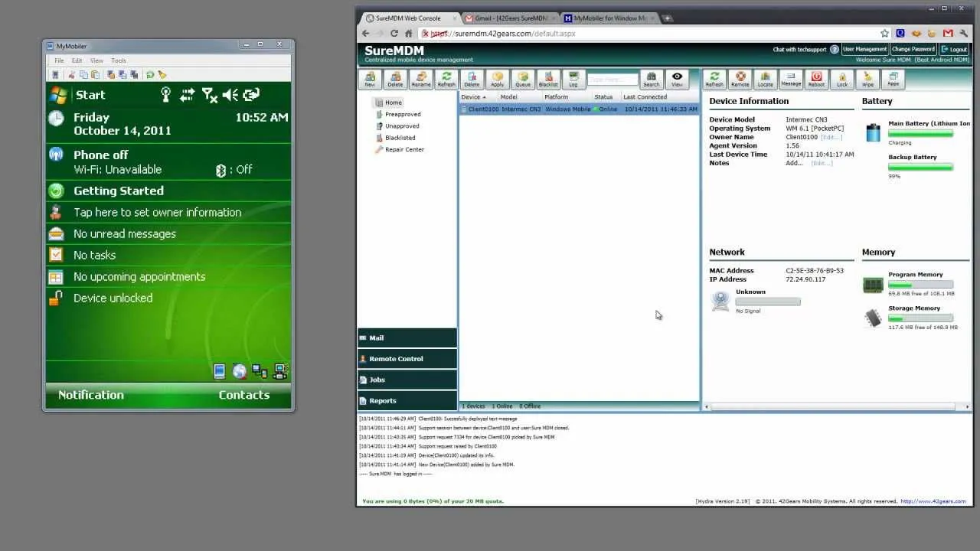
Task: Select the Client0100 device row
Action: [579, 109]
